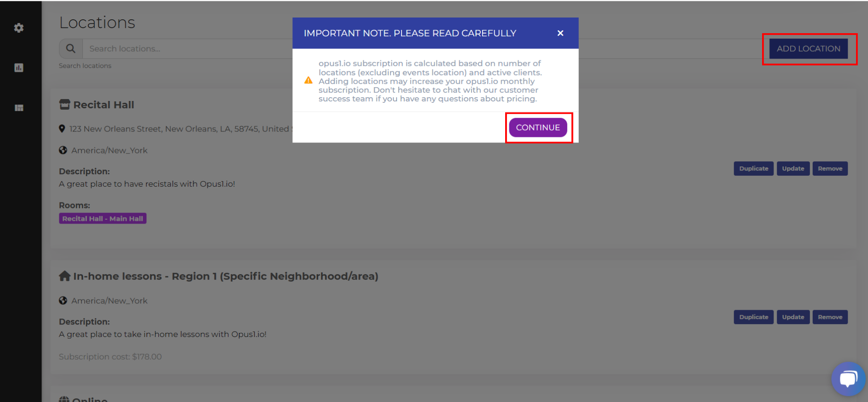Duplicate the In-home lessons location
Viewport: 868px width, 402px height.
click(753, 317)
